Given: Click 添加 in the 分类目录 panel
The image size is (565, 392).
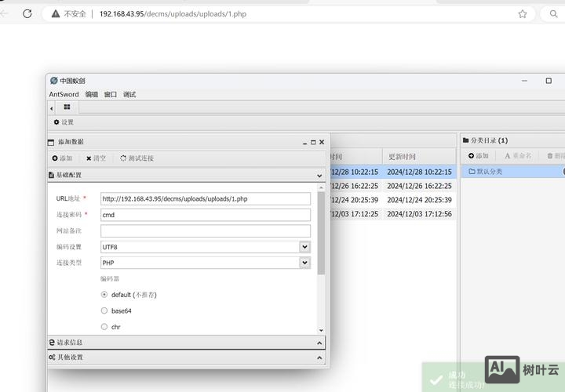Looking at the screenshot, I should (x=478, y=156).
